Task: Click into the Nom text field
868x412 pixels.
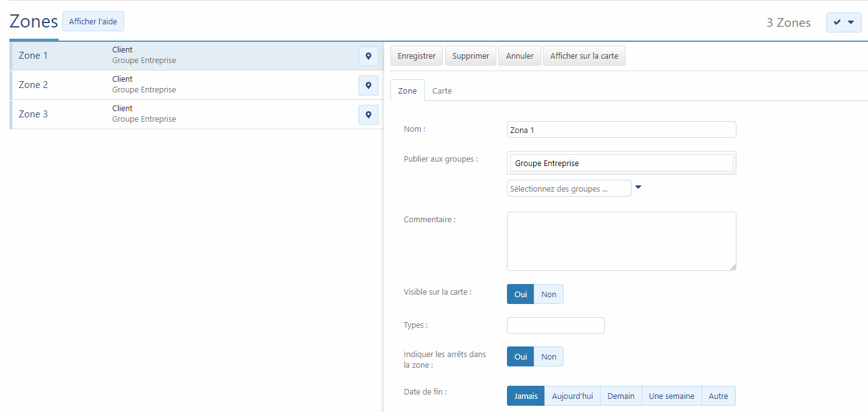Action: tap(621, 130)
